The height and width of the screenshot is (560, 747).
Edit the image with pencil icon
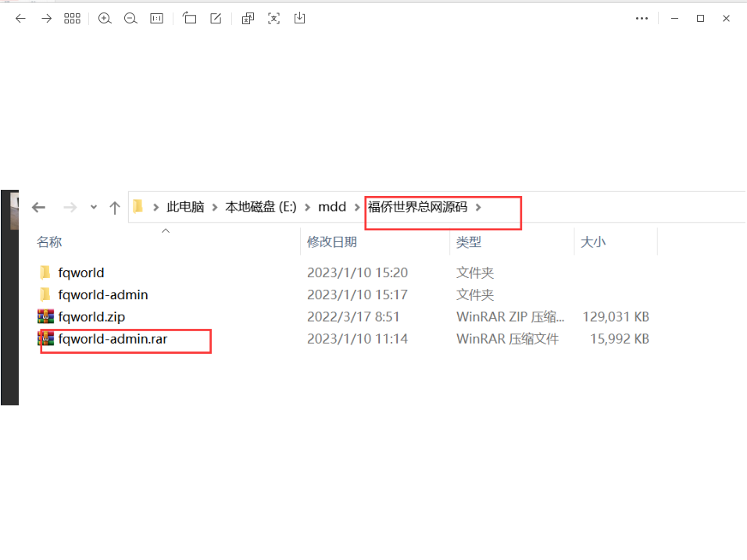click(216, 18)
